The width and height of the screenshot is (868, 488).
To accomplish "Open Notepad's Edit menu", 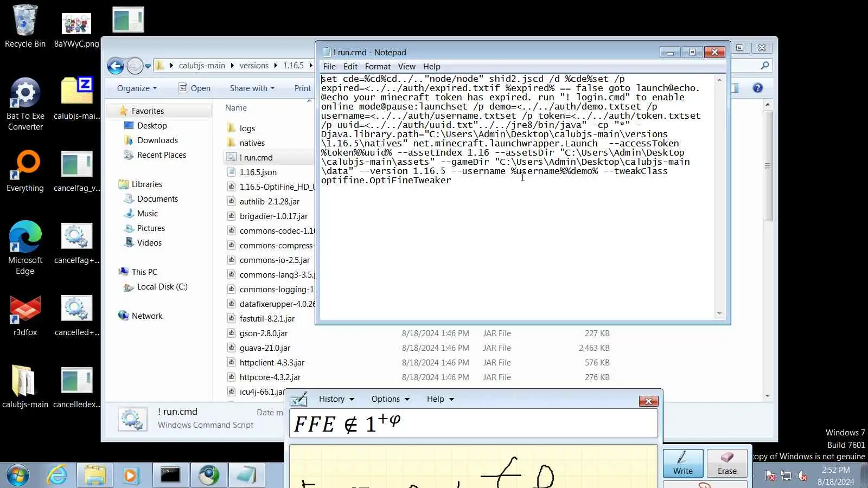I will pyautogui.click(x=350, y=67).
